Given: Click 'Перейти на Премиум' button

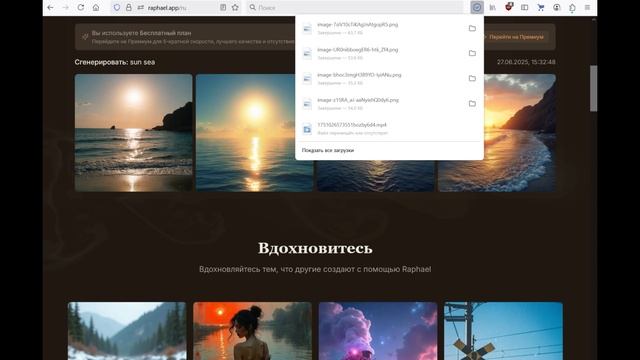Looking at the screenshot, I should pyautogui.click(x=516, y=37).
